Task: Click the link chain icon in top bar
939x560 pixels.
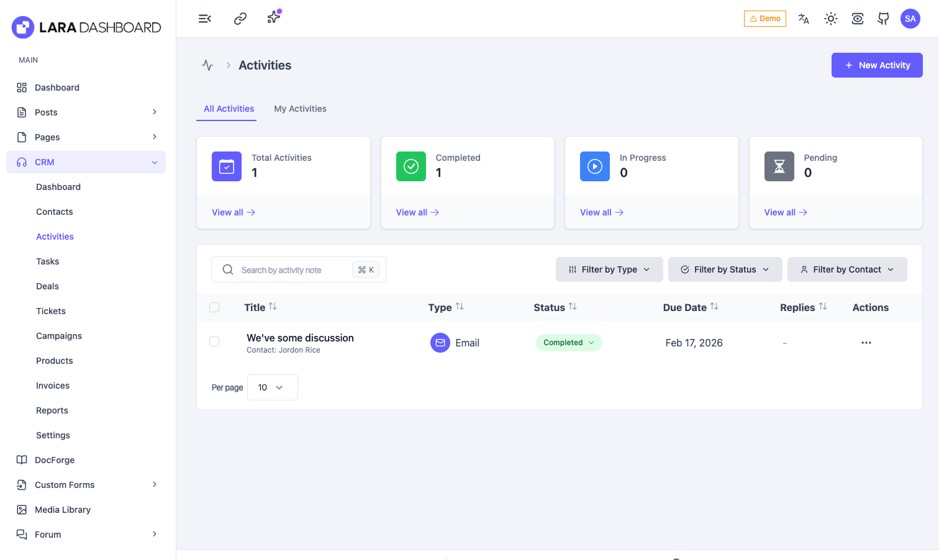Action: (x=240, y=19)
